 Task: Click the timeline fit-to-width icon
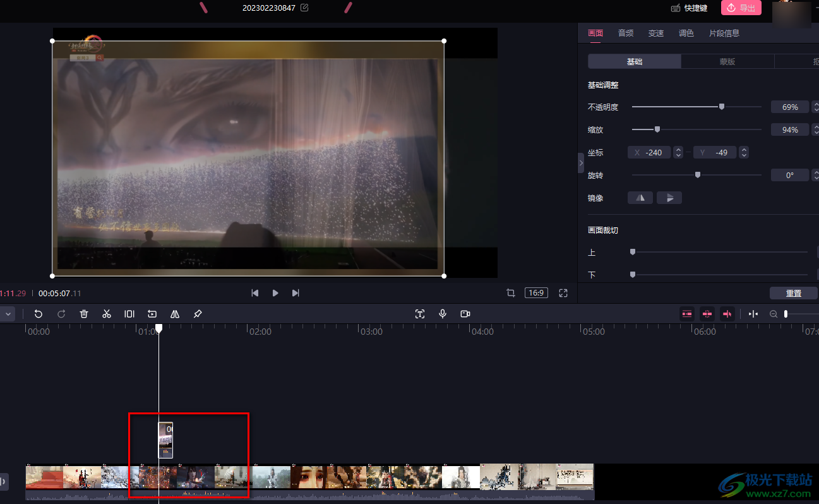point(753,314)
